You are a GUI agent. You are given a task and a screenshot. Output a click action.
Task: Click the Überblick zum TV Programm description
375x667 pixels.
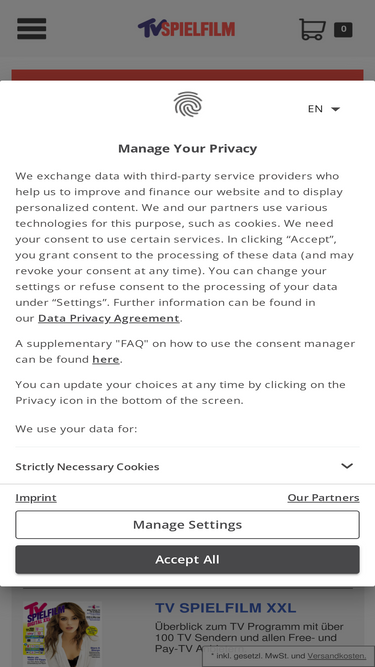point(249,637)
